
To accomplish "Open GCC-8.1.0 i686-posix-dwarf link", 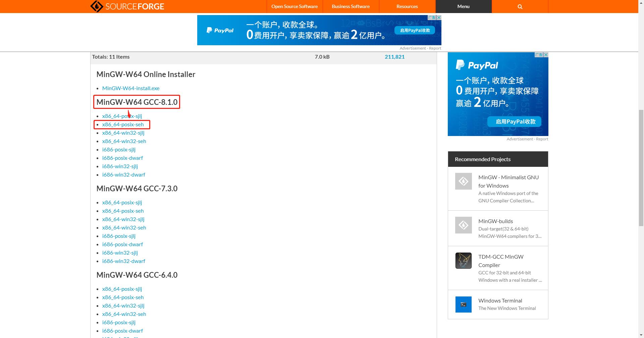I will [122, 158].
